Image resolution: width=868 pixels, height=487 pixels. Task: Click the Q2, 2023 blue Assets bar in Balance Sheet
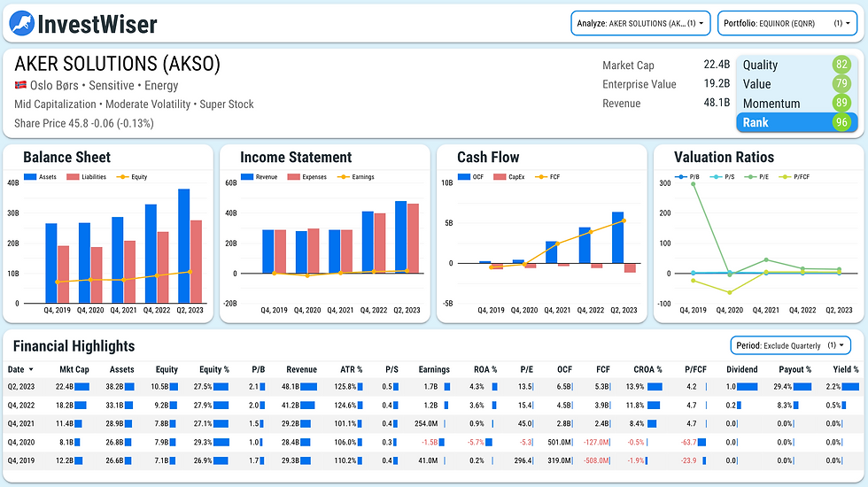(184, 246)
